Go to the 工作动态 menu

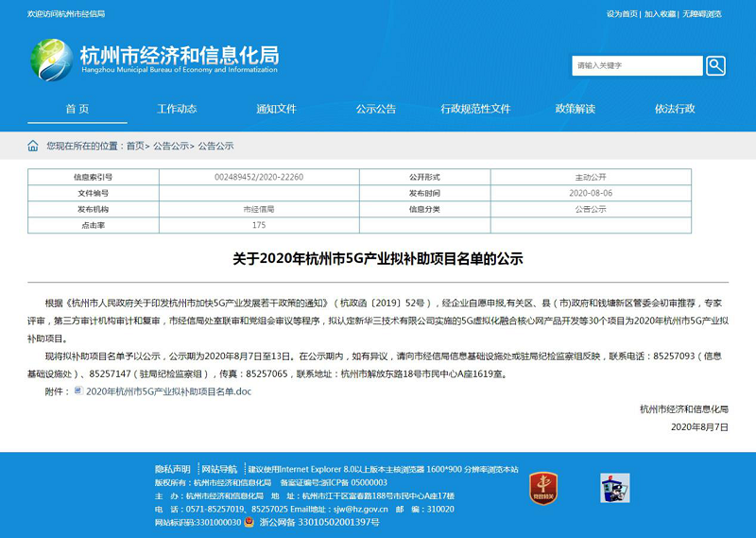pos(177,109)
